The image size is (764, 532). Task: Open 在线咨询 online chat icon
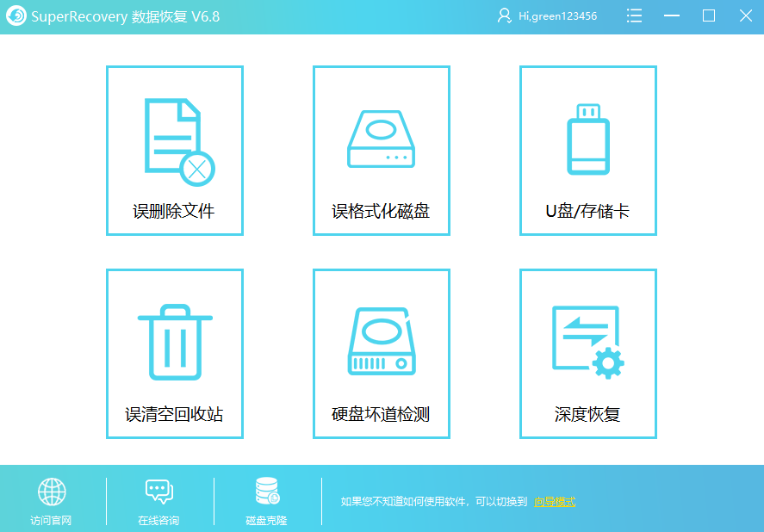click(158, 492)
